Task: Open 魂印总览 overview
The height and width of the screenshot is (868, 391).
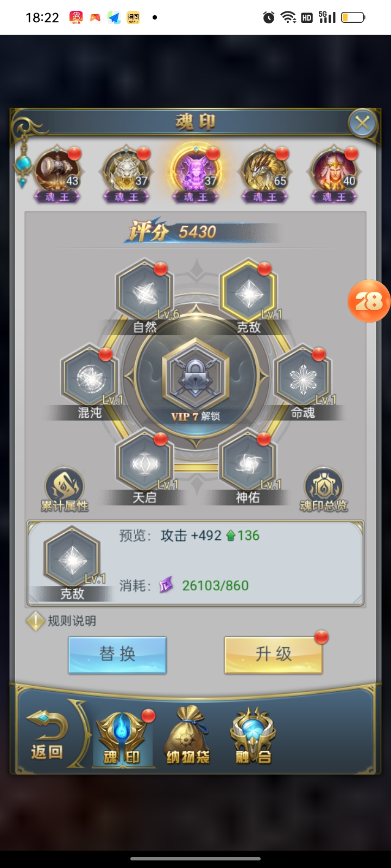Action: pos(324,490)
